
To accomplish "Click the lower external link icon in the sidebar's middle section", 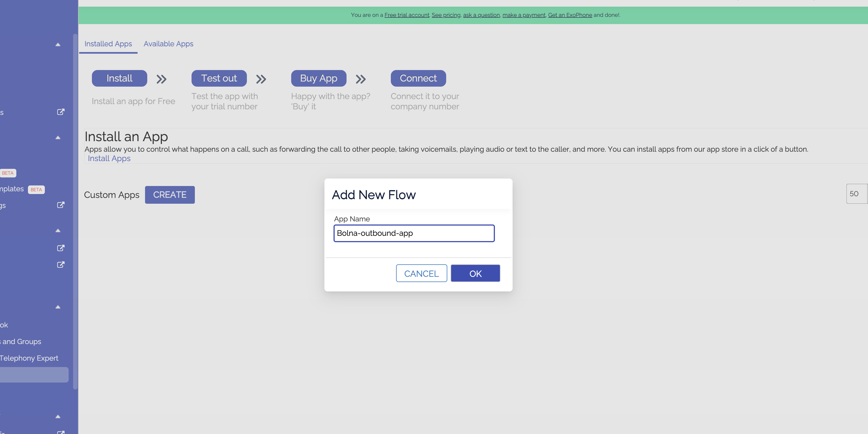I will 61,265.
